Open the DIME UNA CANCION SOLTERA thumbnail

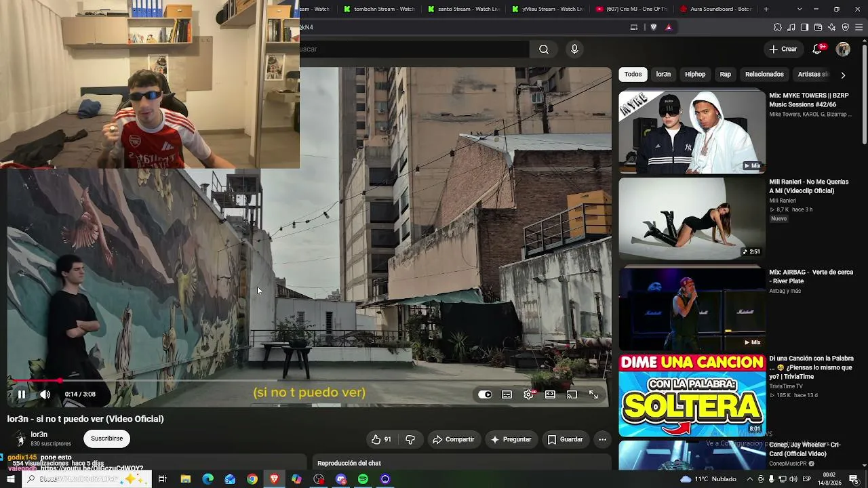(692, 396)
